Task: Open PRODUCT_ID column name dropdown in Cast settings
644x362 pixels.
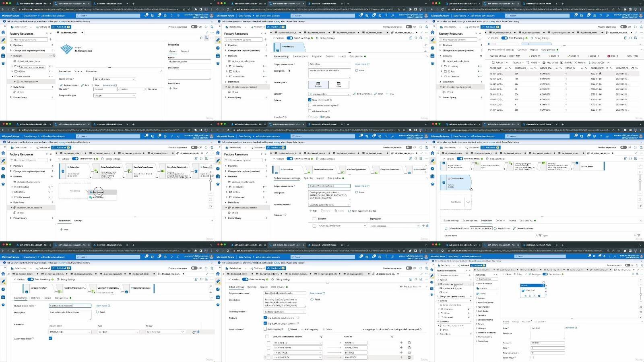Action: point(70,332)
